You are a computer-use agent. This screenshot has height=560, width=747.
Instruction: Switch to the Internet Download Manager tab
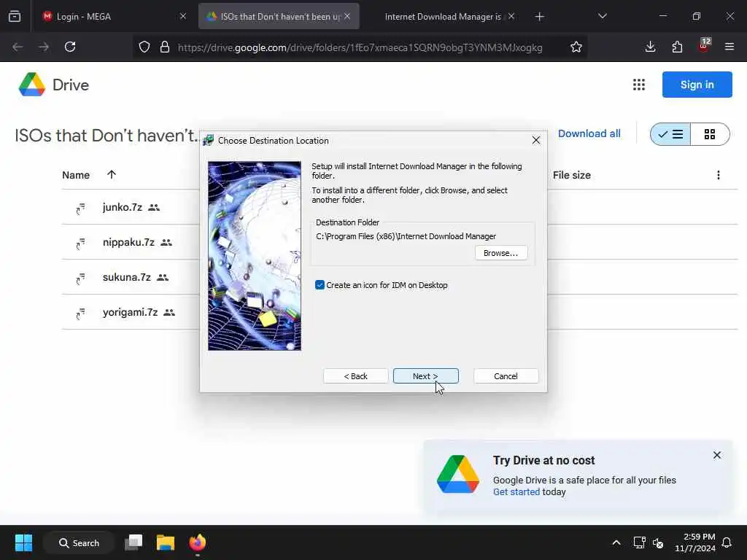tap(442, 17)
